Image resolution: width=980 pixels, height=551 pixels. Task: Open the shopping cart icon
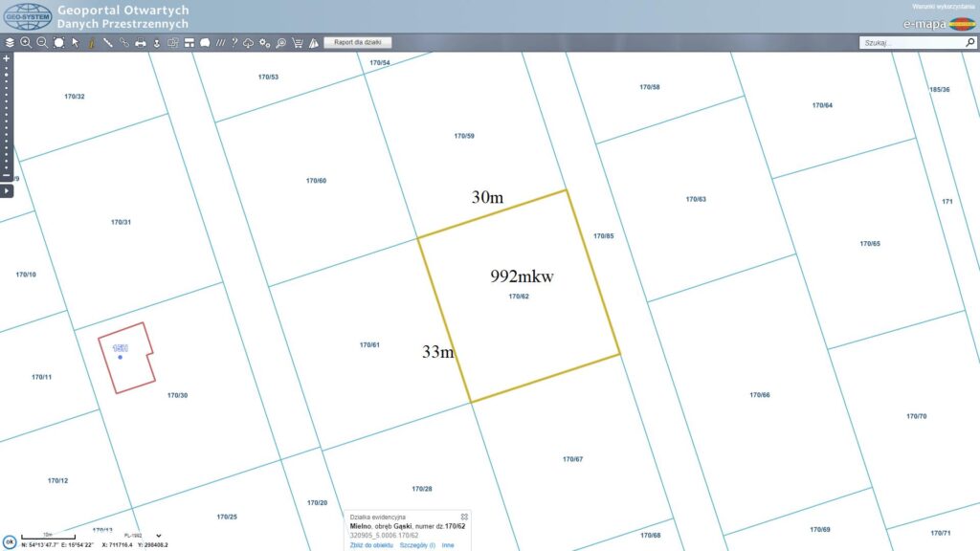[x=298, y=42]
